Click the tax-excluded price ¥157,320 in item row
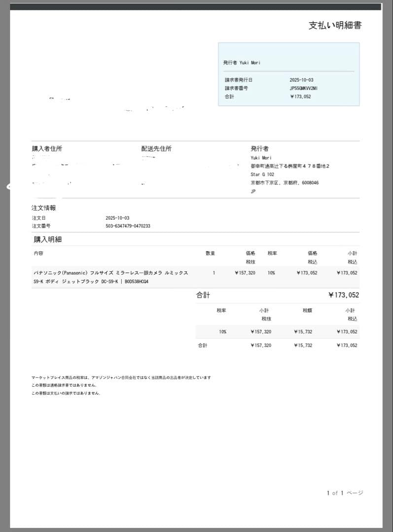The width and height of the screenshot is (393, 532). (245, 273)
